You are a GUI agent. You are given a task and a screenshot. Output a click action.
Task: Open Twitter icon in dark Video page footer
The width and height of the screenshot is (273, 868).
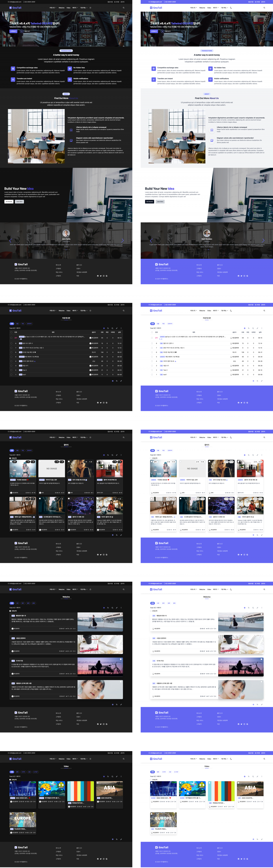point(101,859)
